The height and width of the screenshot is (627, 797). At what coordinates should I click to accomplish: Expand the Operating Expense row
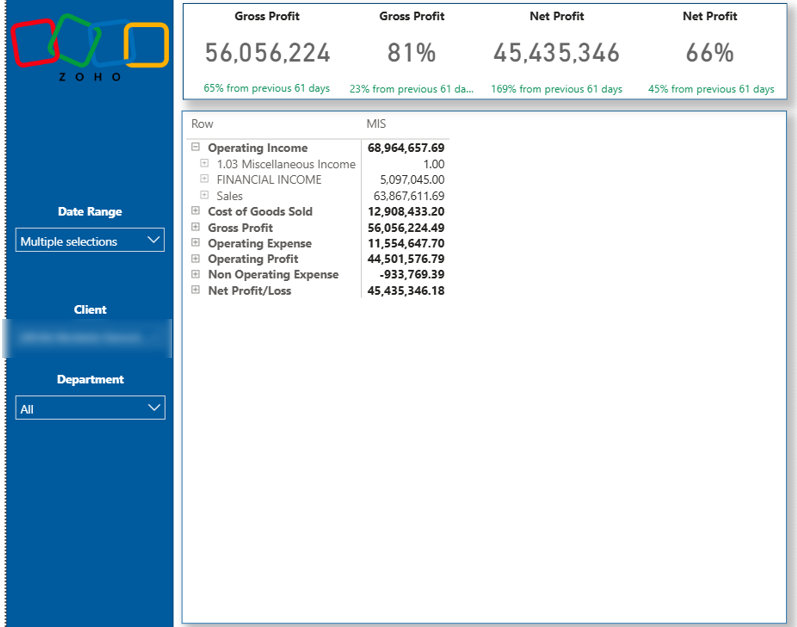pos(195,244)
